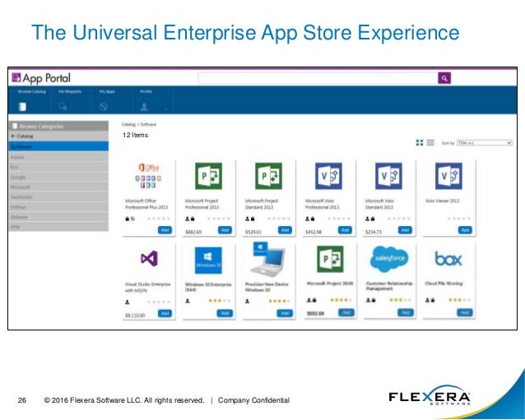Open the My Apps circular icon
The image size is (525, 420).
[104, 107]
